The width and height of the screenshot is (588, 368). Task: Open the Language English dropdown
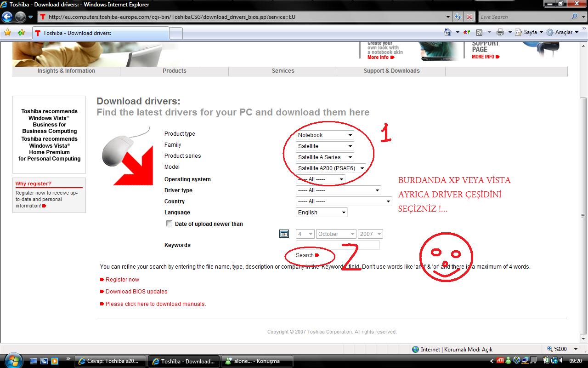click(322, 212)
